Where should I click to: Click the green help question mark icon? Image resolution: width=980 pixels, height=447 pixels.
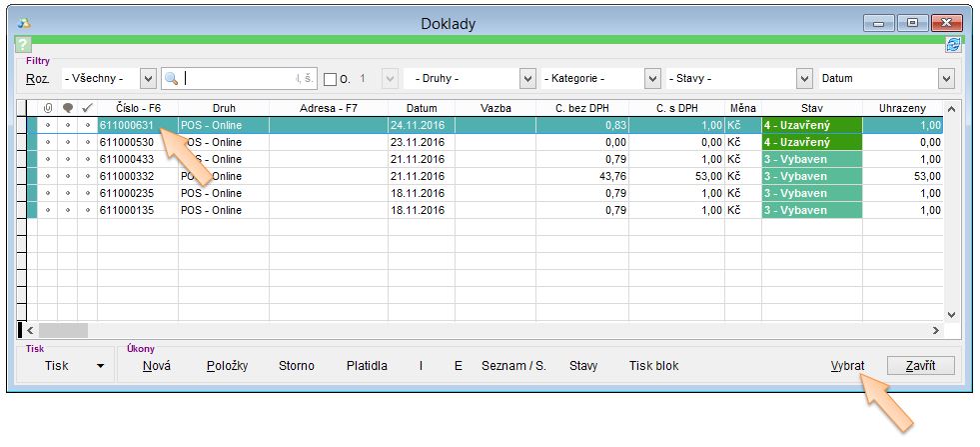(x=24, y=45)
